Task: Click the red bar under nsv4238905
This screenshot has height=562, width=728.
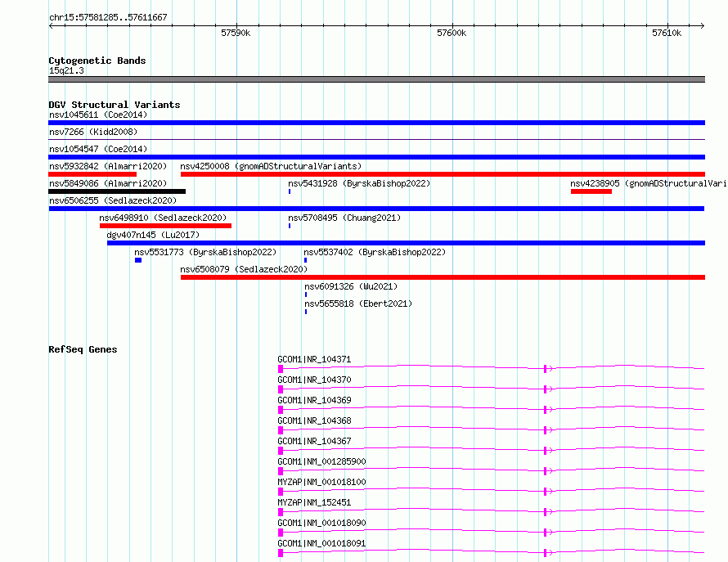Action: pyautogui.click(x=591, y=191)
